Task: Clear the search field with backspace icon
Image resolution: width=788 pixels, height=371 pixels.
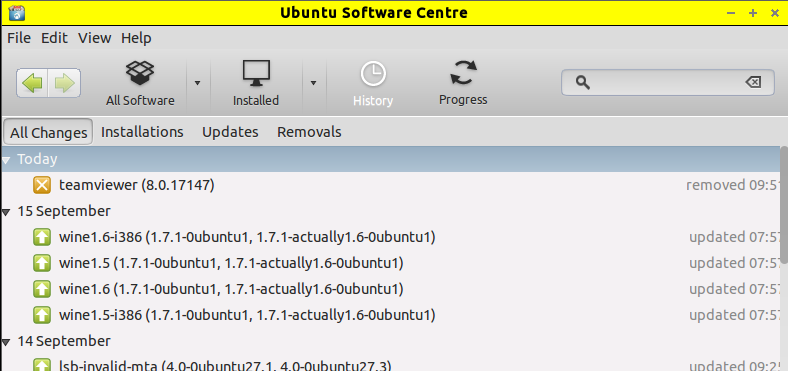Action: [753, 82]
